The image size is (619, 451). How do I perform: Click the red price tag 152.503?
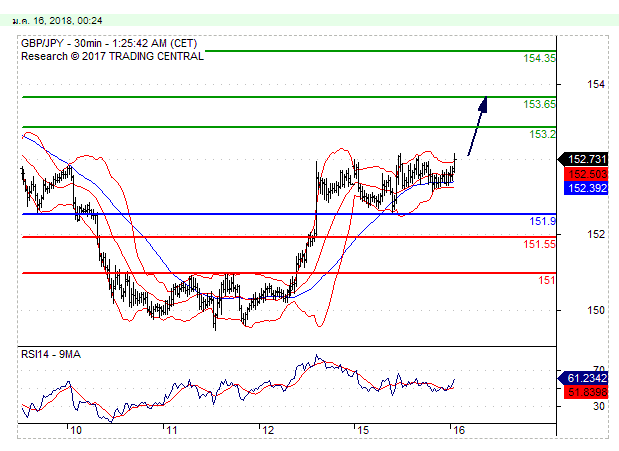click(586, 174)
